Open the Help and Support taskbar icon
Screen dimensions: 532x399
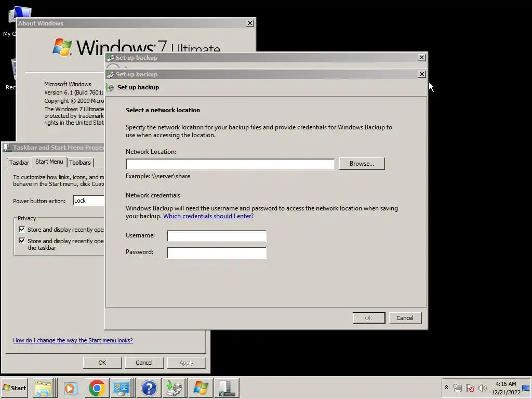click(149, 388)
